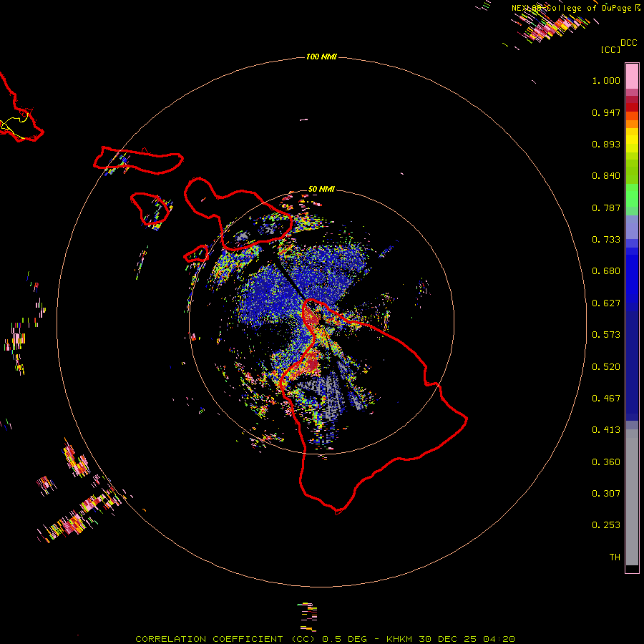The image size is (644, 644).
Task: Click the 100 NMI range ring label
Action: pos(321,57)
